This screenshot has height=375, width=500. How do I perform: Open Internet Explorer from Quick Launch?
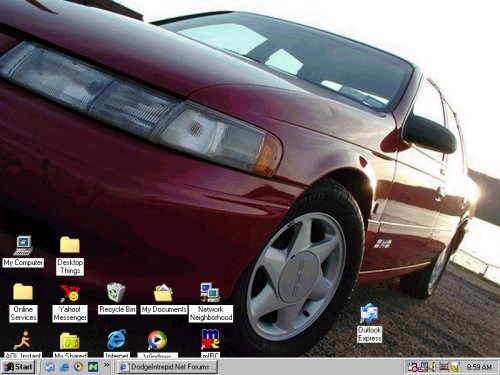click(x=64, y=367)
